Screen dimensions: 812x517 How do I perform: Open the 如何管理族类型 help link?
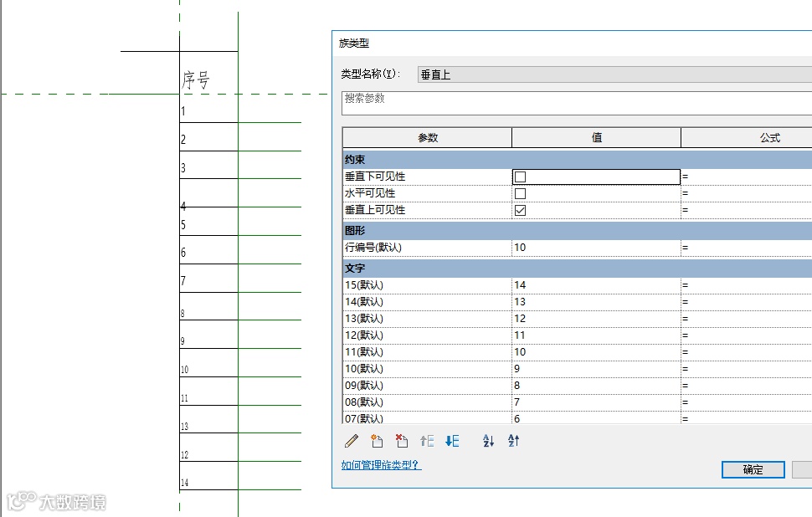point(381,465)
